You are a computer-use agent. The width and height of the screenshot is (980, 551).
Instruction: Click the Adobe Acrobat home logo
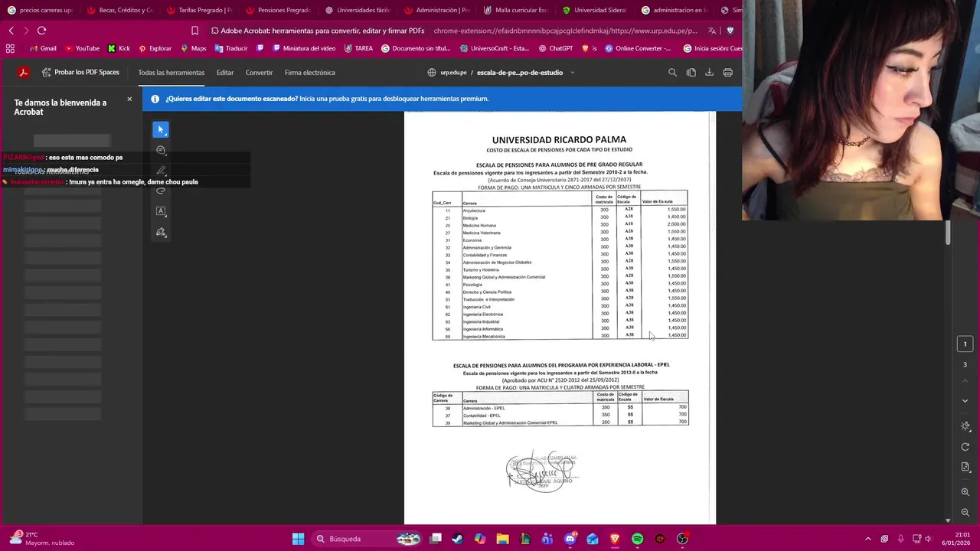click(x=24, y=73)
